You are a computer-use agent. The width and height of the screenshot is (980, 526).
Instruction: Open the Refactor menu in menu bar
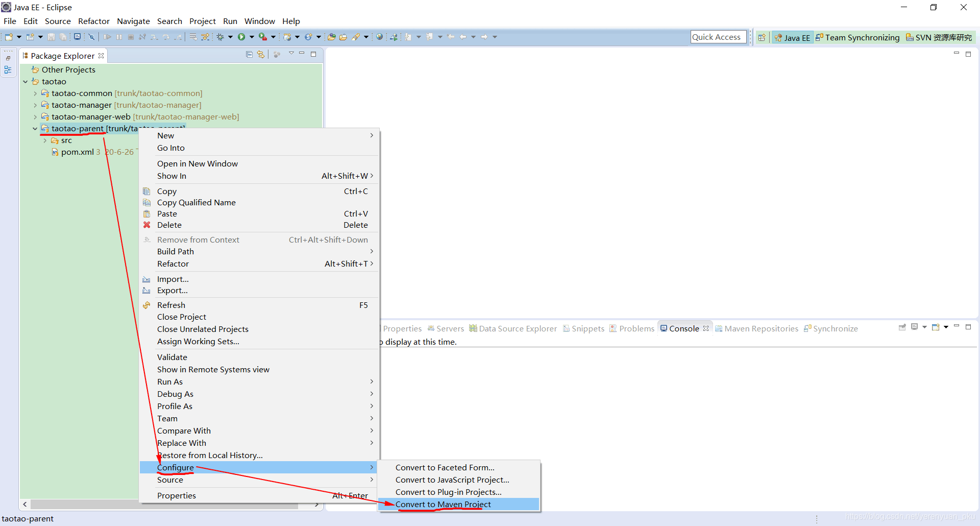(94, 21)
